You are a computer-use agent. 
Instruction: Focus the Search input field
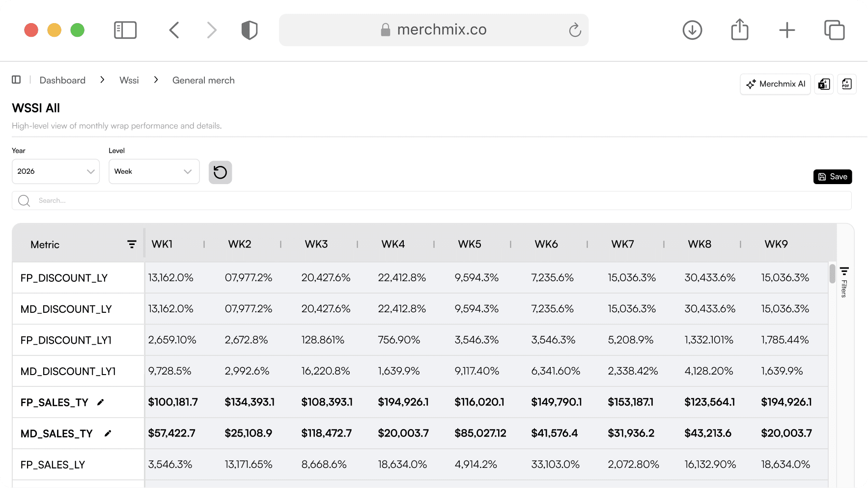431,201
